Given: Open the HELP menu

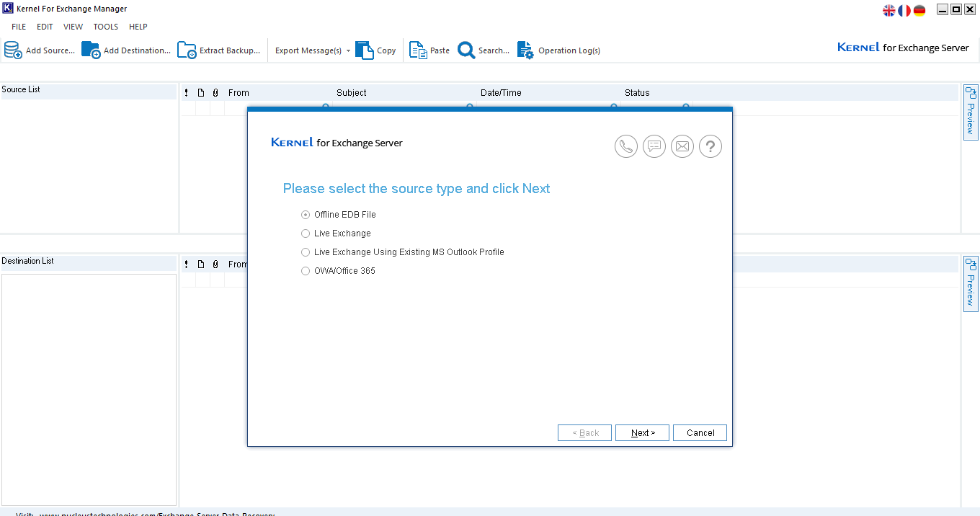Looking at the screenshot, I should 138,27.
